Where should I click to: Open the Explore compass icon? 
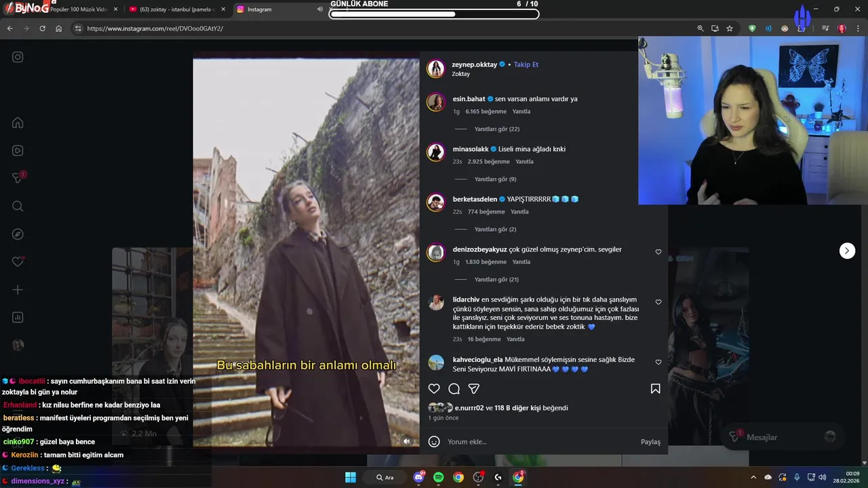pos(18,234)
